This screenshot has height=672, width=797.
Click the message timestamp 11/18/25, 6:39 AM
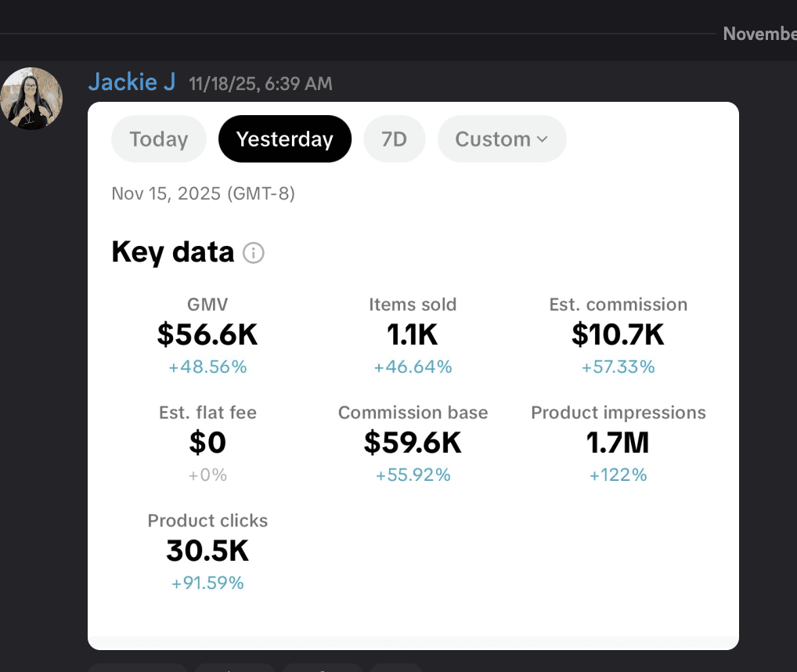[261, 83]
